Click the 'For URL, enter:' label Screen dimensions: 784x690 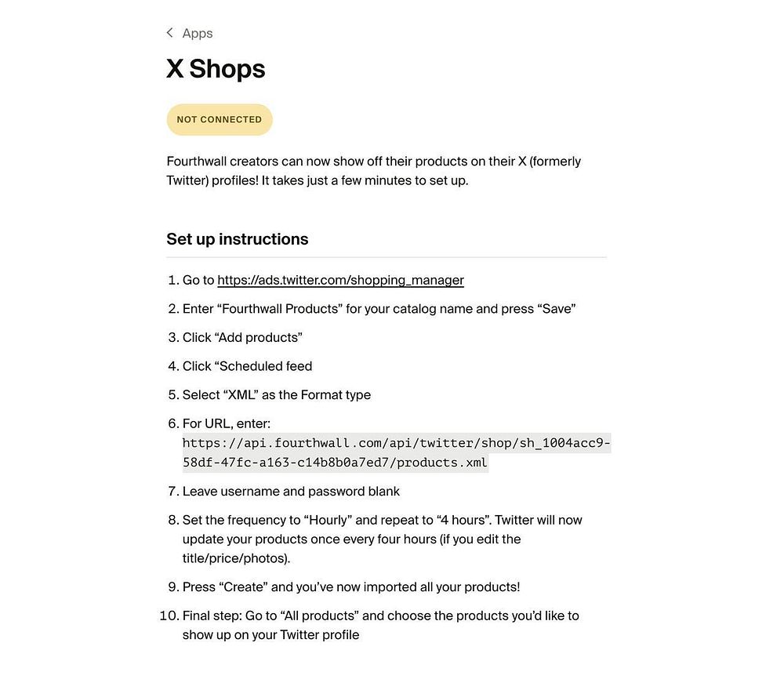(x=227, y=423)
